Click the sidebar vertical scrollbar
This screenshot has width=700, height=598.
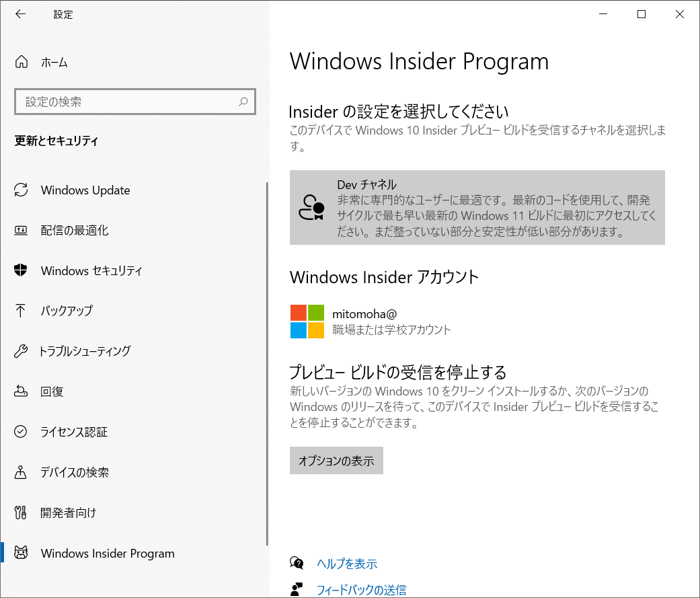click(x=267, y=363)
